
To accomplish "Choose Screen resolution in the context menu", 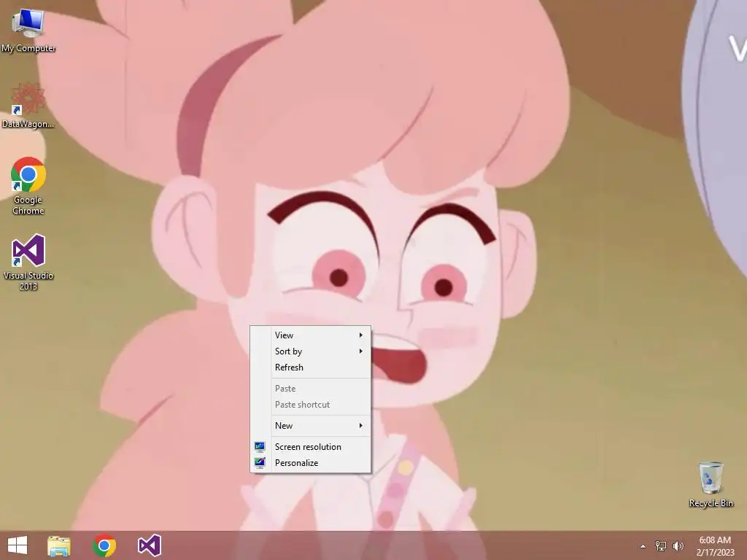I will 310,447.
